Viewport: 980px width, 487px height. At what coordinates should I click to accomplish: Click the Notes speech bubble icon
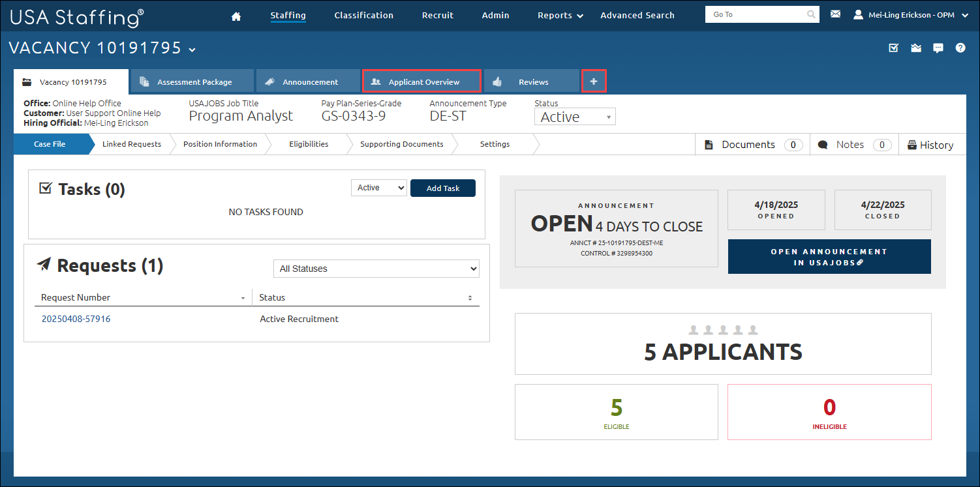pos(823,145)
